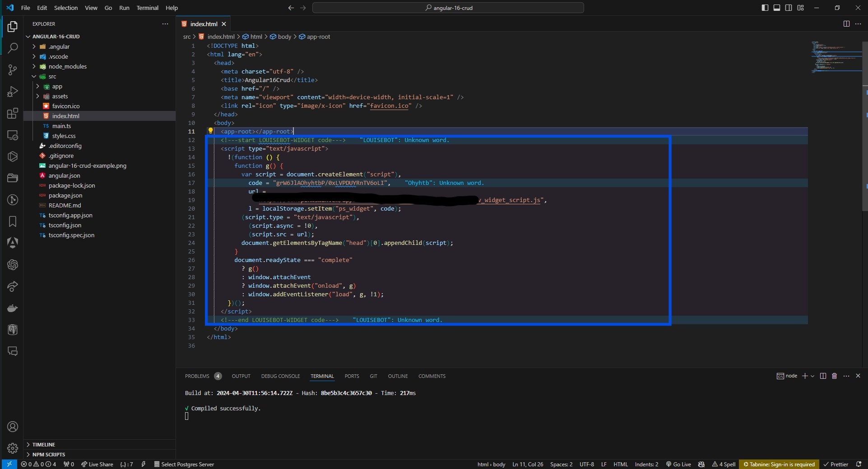The width and height of the screenshot is (868, 469).
Task: Toggle secondary side bar visibility
Action: tap(789, 8)
